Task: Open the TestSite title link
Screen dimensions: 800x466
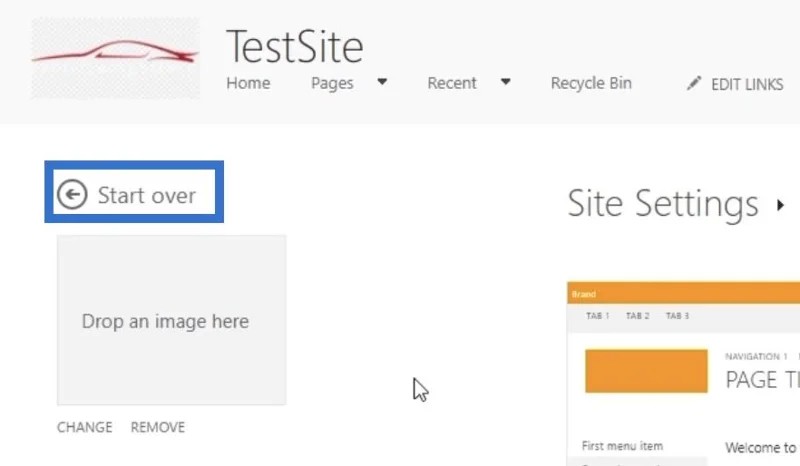Action: [295, 47]
